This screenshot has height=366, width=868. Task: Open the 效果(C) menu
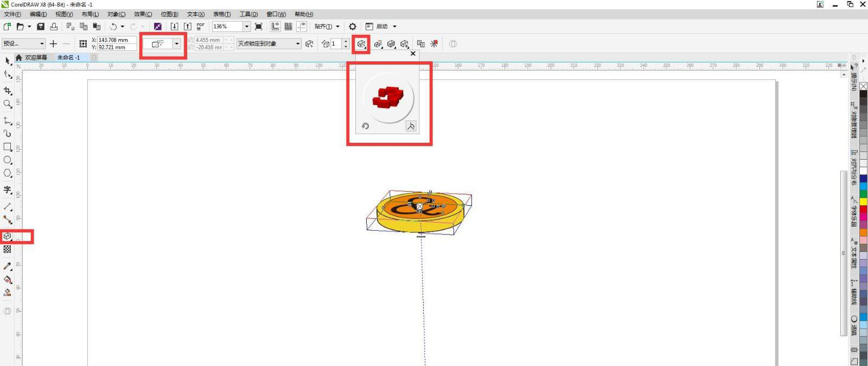143,14
